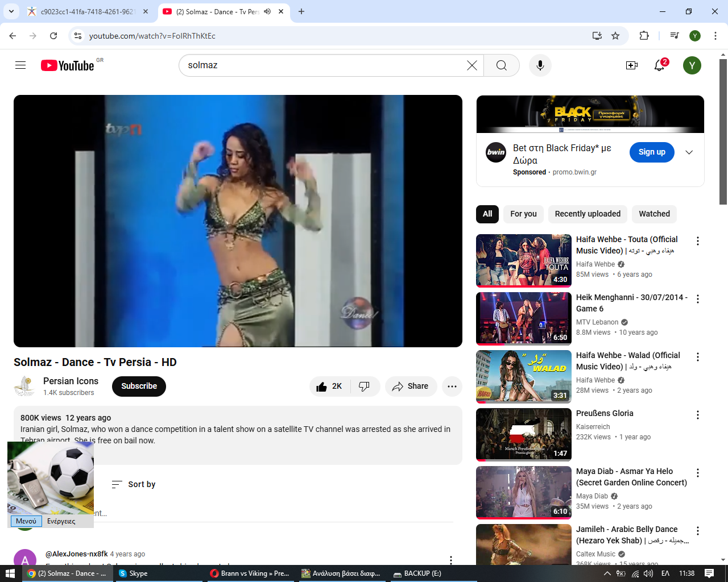Dislike the video with thumbs down
Image resolution: width=728 pixels, height=582 pixels.
(x=365, y=386)
